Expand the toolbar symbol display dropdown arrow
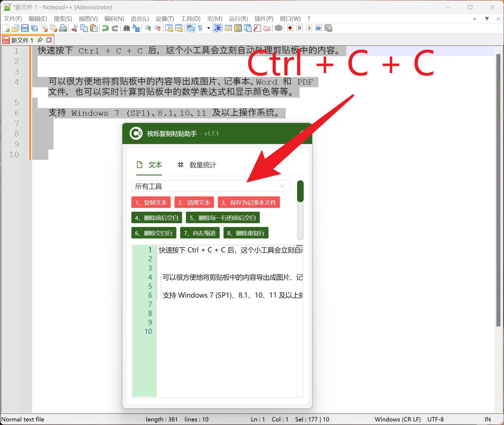The height and width of the screenshot is (425, 504). (208, 28)
